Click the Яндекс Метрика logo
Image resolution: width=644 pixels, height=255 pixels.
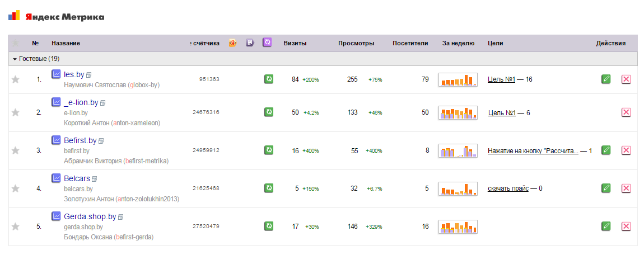coord(56,16)
